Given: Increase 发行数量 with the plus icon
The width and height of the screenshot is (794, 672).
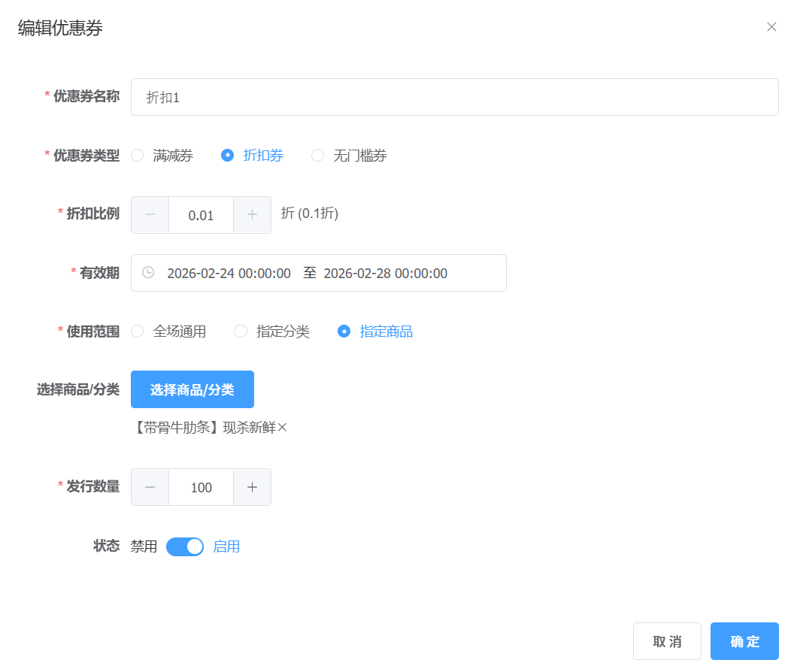Looking at the screenshot, I should (252, 487).
